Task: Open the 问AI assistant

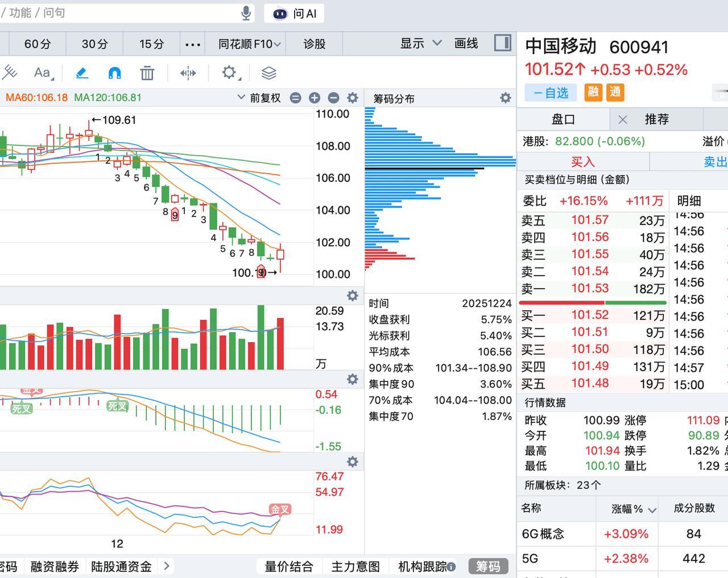Action: (x=293, y=14)
